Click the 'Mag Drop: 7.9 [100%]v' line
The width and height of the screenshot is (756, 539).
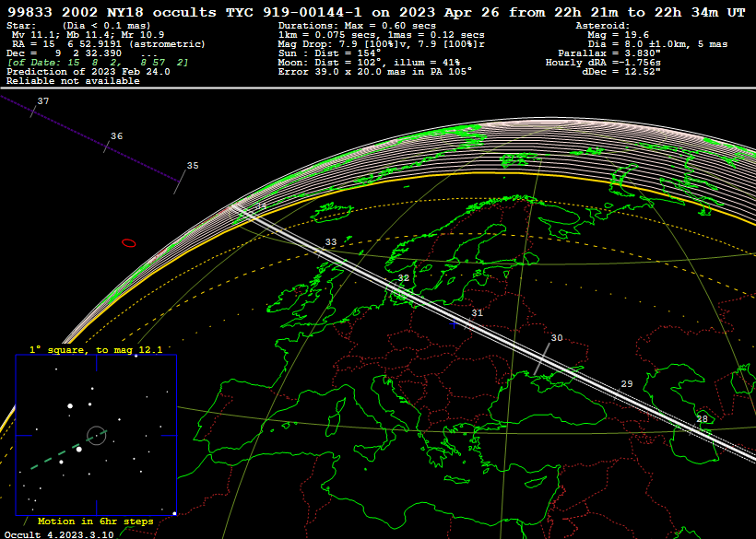(382, 44)
